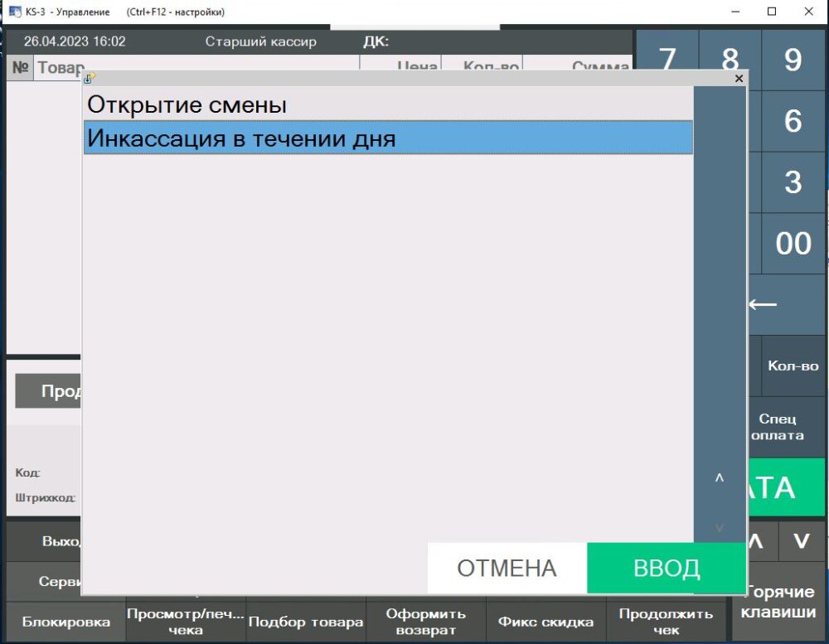Click the Код: field label

coord(27,472)
